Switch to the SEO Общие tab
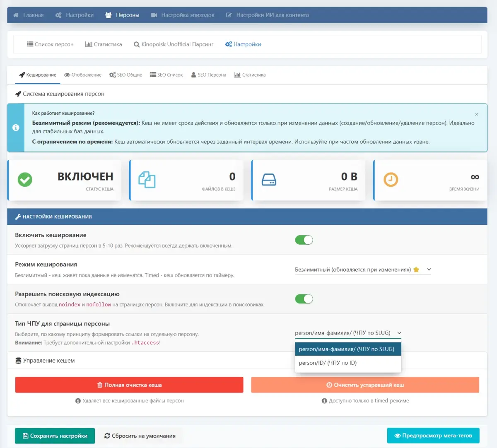The width and height of the screenshot is (497, 448). click(x=125, y=75)
